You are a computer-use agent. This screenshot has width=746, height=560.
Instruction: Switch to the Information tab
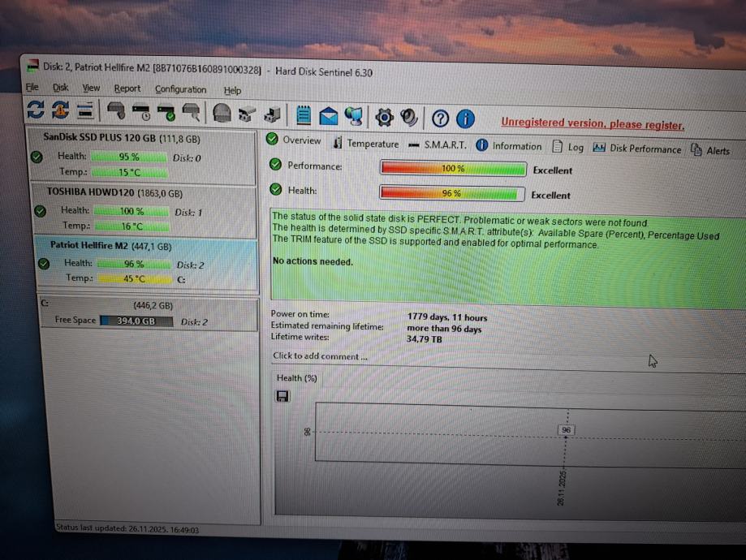pyautogui.click(x=509, y=146)
